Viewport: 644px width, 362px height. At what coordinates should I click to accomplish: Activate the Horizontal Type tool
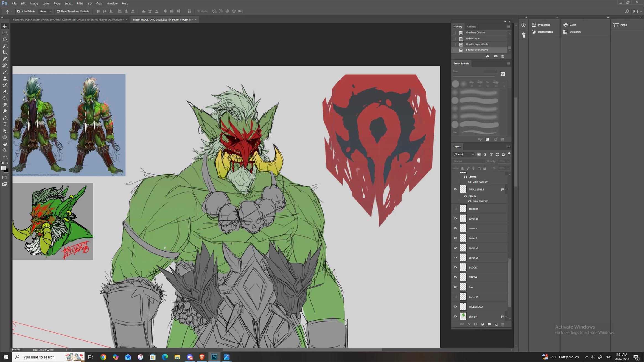(5, 124)
